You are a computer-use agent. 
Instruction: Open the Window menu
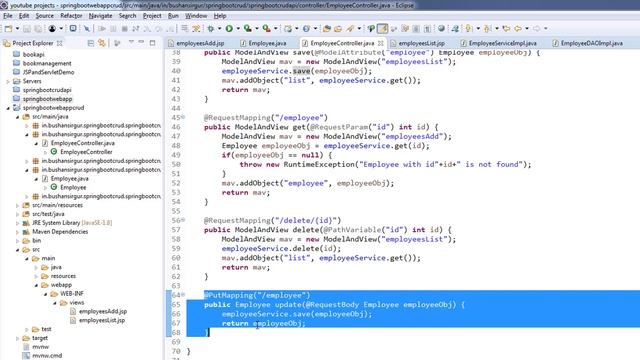(196, 16)
